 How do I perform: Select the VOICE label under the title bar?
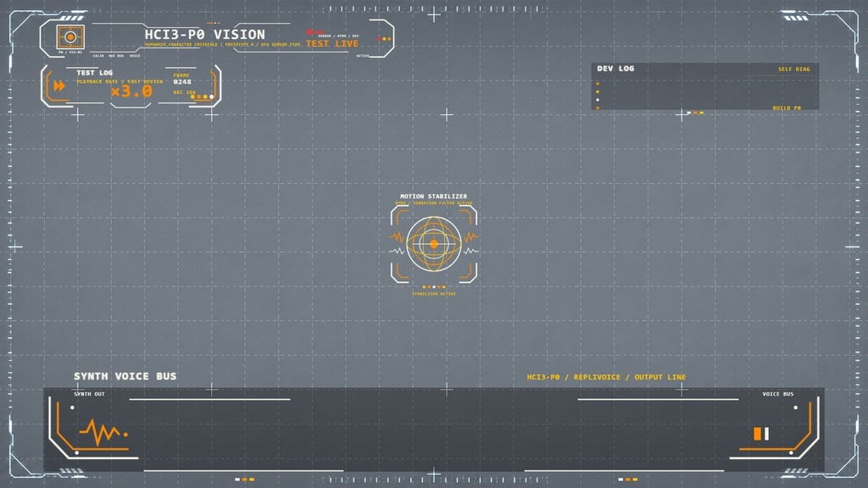click(135, 56)
